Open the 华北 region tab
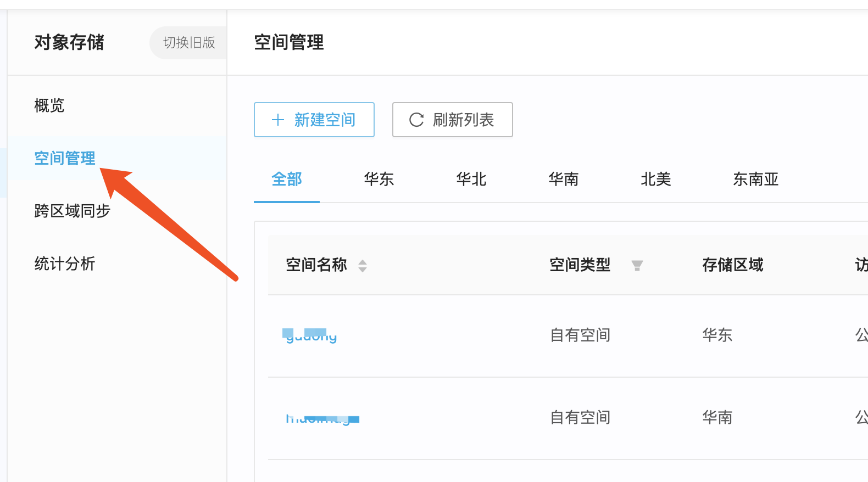The height and width of the screenshot is (482, 868). [471, 180]
